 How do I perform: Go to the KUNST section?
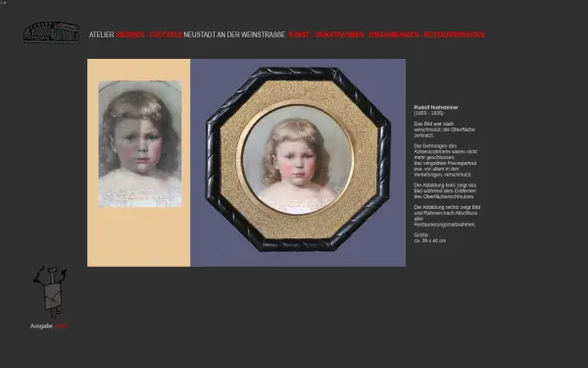[x=299, y=34]
